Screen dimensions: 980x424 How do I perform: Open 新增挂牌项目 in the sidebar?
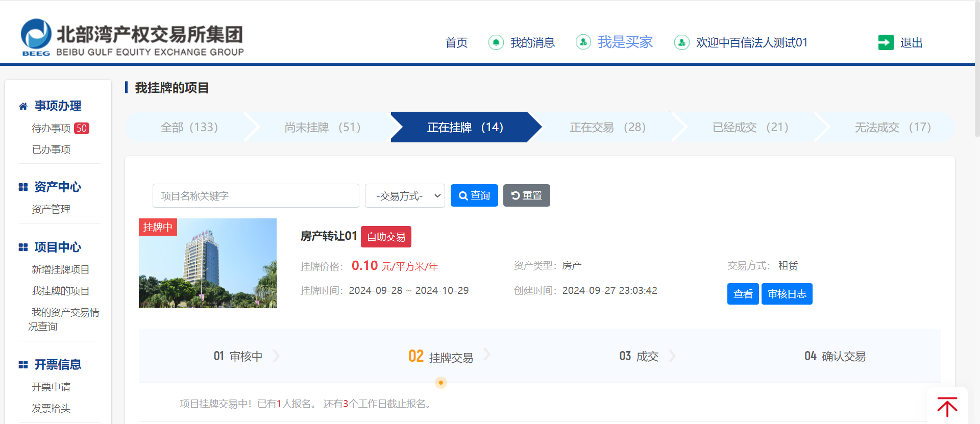pyautogui.click(x=60, y=269)
